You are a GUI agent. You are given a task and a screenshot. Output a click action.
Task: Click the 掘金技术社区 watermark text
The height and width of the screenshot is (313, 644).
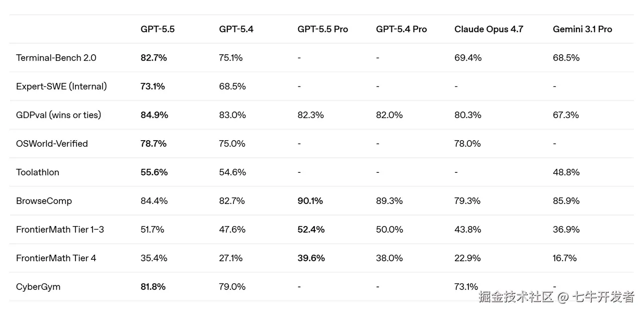coord(516,297)
